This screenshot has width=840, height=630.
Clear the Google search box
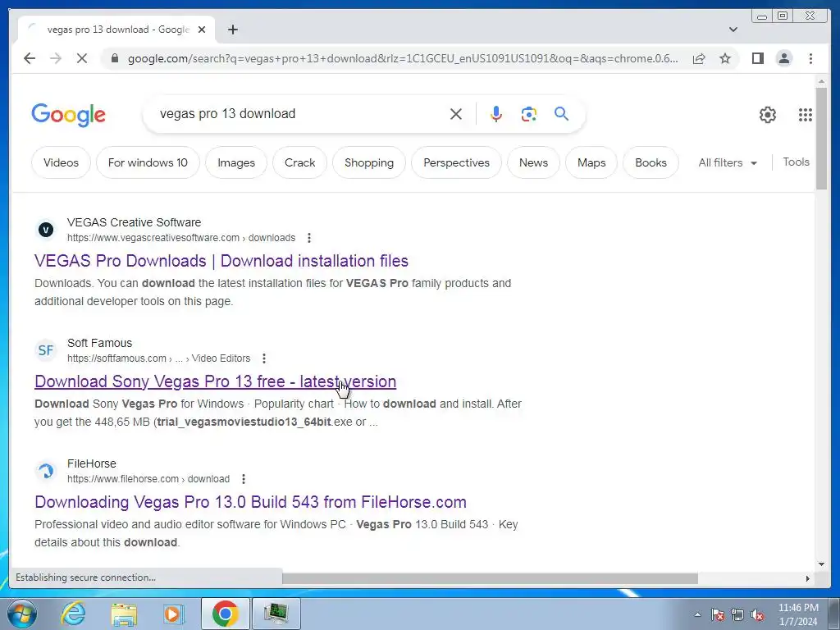455,113
